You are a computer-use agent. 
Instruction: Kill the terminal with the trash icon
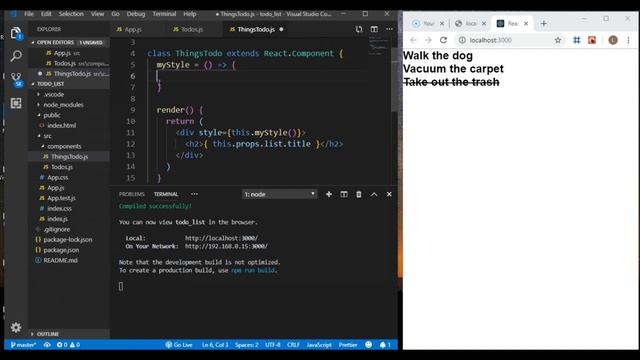pos(359,194)
